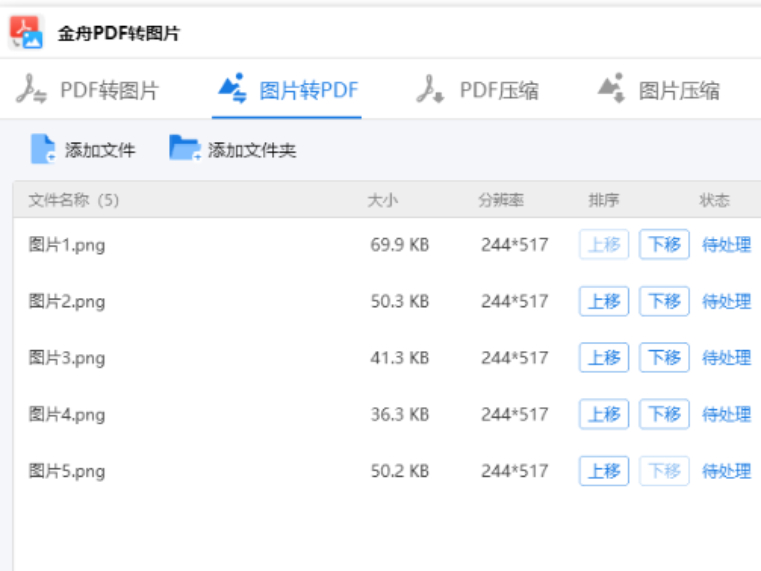
Task: Click 待处理 status for 图片1.png
Action: tap(726, 245)
